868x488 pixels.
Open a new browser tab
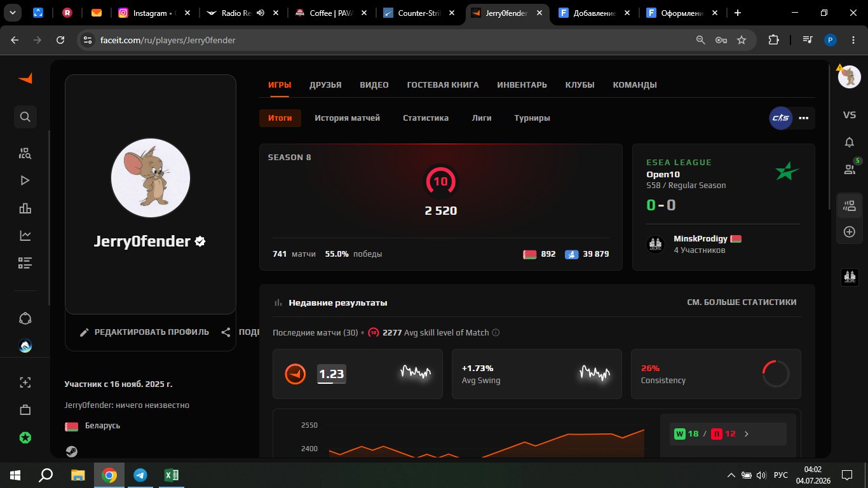coord(737,13)
